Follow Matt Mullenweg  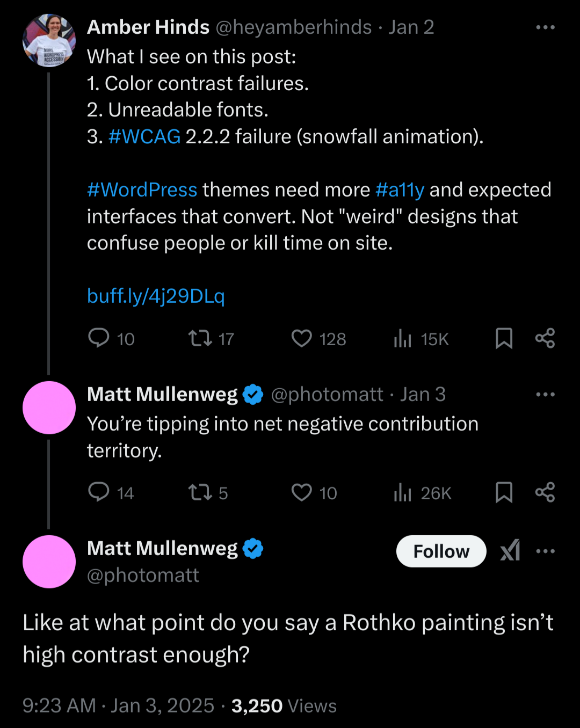click(x=441, y=551)
